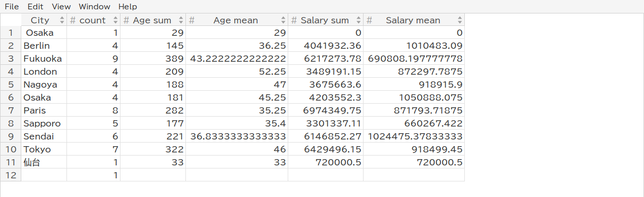Click Age sum value 322
Viewport: 644px width, 197px height.
pyautogui.click(x=153, y=149)
